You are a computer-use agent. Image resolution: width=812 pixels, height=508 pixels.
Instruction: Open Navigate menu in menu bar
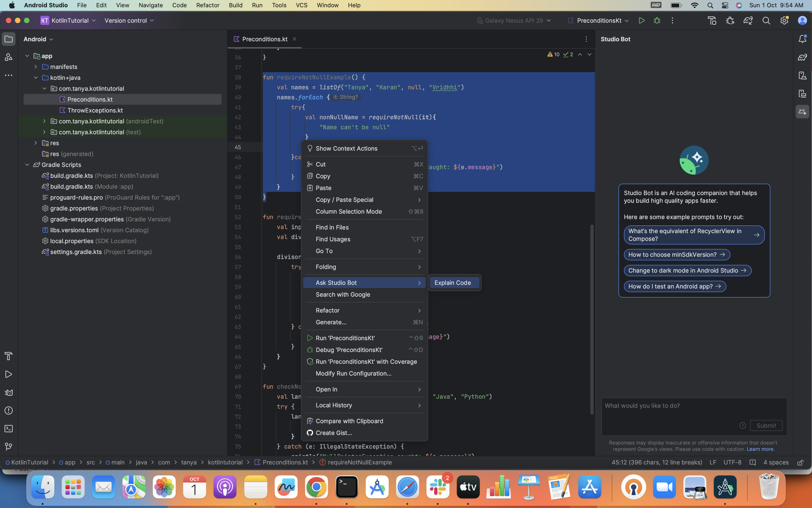click(x=151, y=5)
